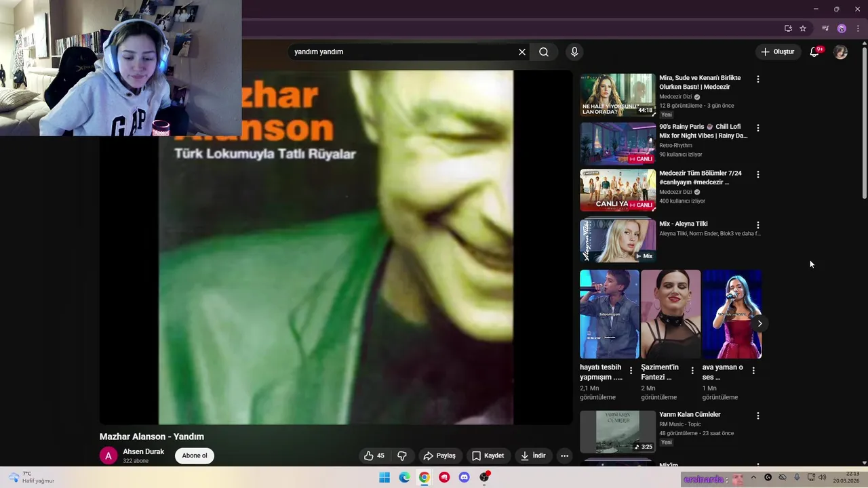Screen dimensions: 868x488
Task: Click Retro-Rhythm channel name
Action: click(675, 146)
